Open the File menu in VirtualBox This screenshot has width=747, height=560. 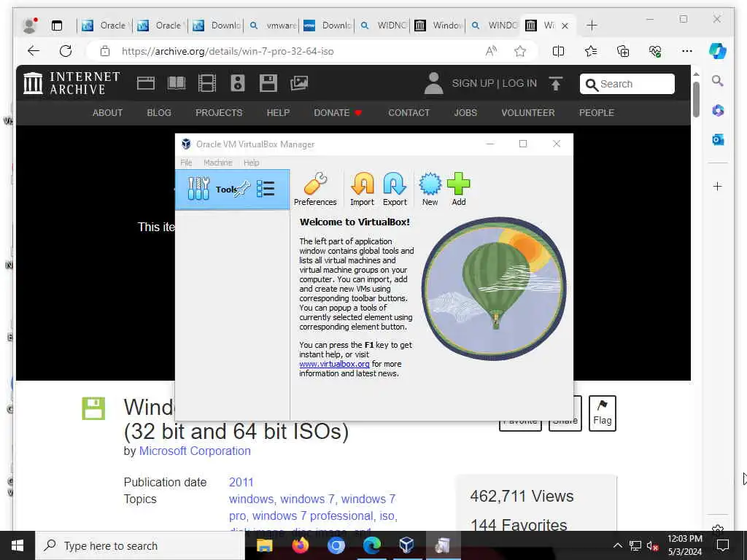[186, 163]
